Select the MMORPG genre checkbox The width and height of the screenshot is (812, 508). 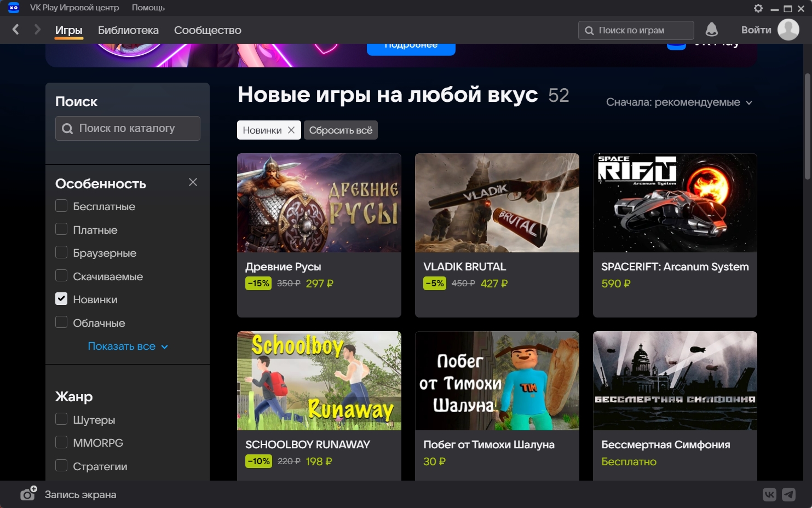(61, 442)
